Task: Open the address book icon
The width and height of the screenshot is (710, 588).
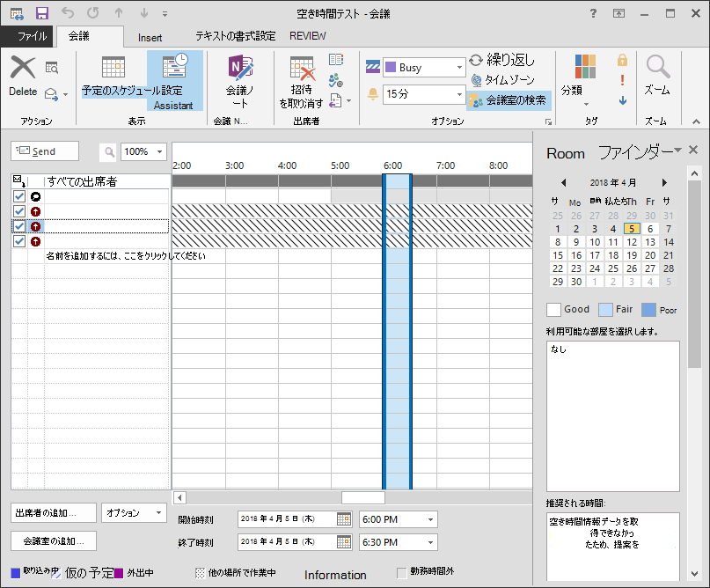Action: tap(336, 59)
